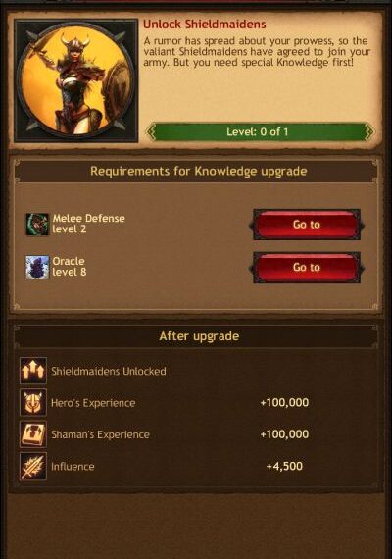
Task: Go to Melee Defense level 2
Action: point(307,225)
